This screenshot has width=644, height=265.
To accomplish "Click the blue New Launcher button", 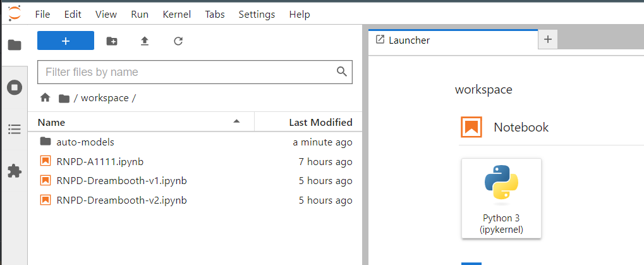I will pyautogui.click(x=66, y=40).
